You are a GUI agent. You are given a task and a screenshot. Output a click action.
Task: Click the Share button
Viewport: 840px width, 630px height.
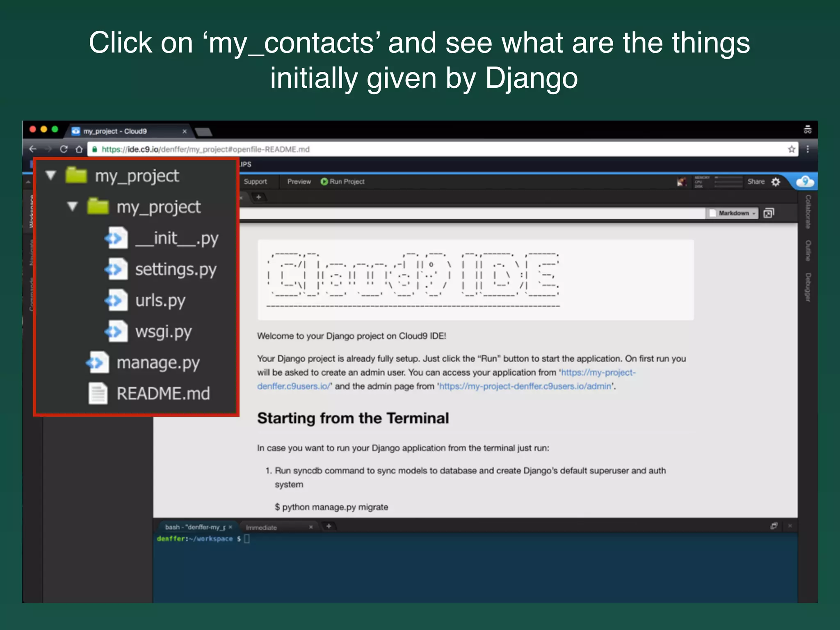[x=756, y=182]
